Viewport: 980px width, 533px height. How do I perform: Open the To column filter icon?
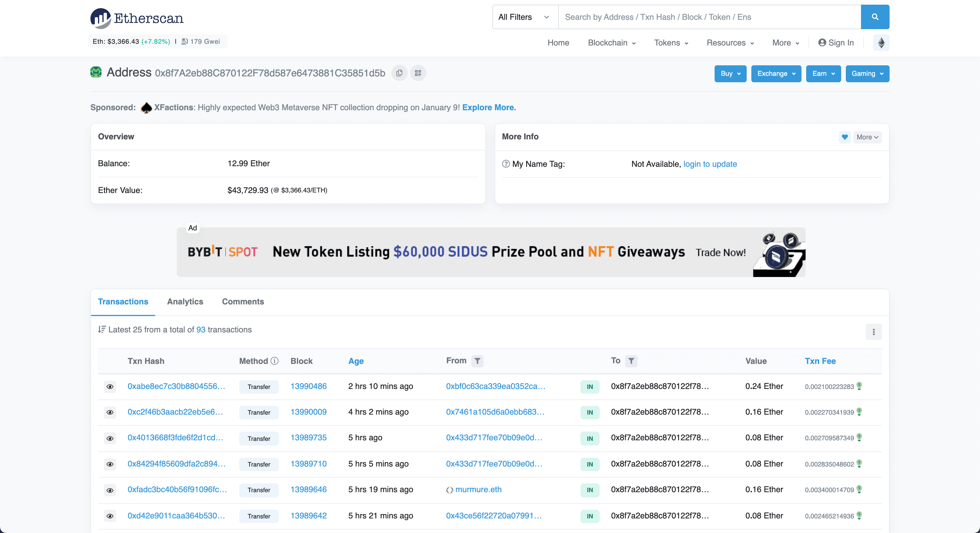pyautogui.click(x=631, y=361)
